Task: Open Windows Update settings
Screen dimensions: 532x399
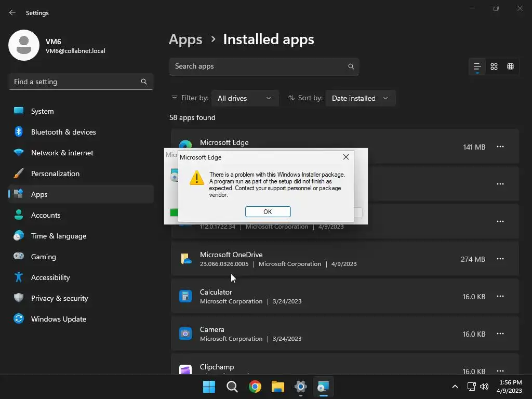Action: [x=81, y=319]
